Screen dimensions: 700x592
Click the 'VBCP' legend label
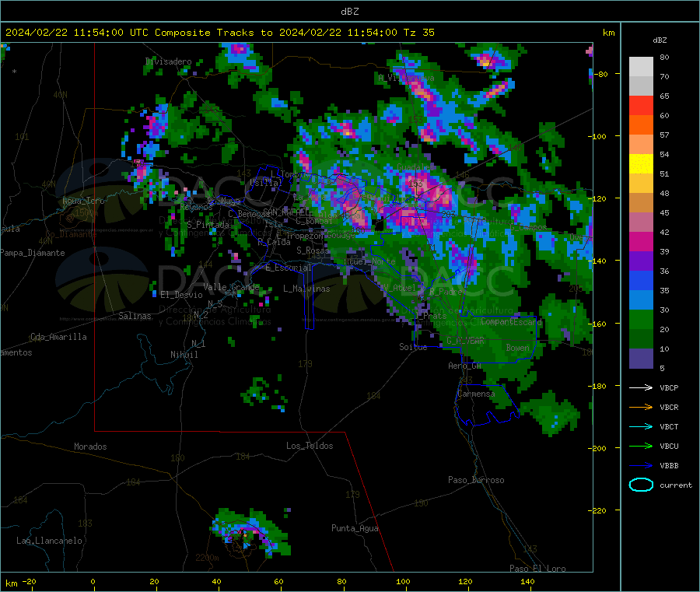669,388
